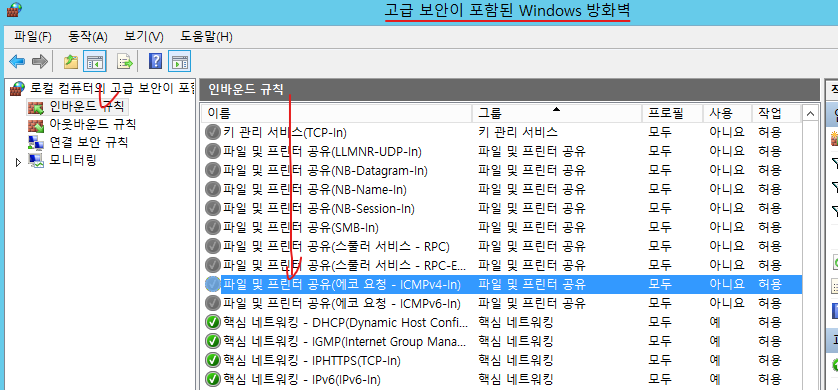Viewport: 838px width, 390px height.
Task: Click the gray icon of ICMPv6-In rule
Action: click(x=213, y=303)
